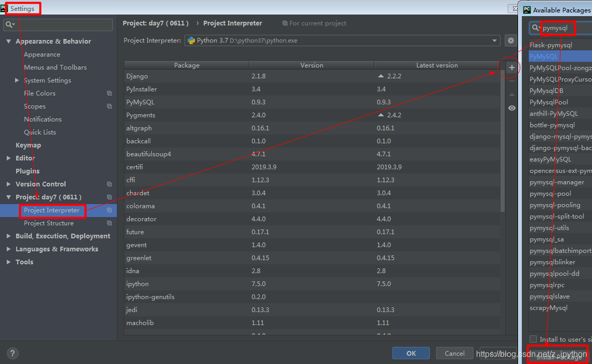Select beautifulsoup4 package row
Image resolution: width=592 pixels, height=364 pixels.
click(312, 154)
